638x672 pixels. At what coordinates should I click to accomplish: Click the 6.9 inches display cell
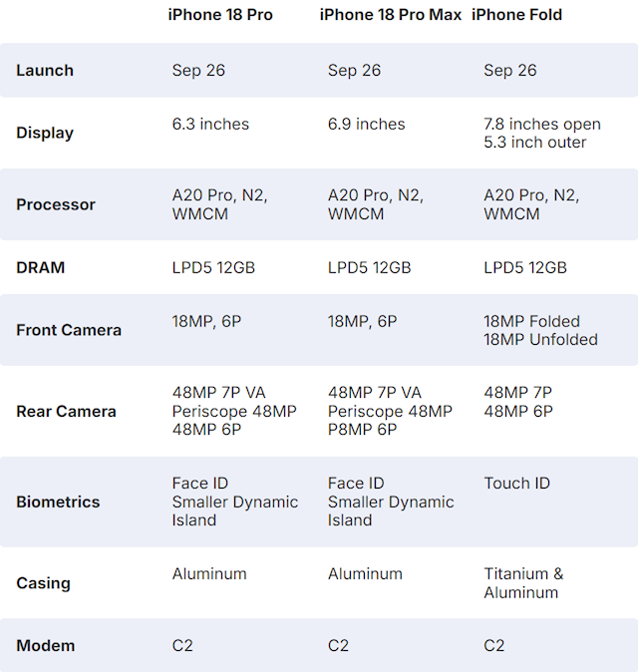tap(366, 125)
